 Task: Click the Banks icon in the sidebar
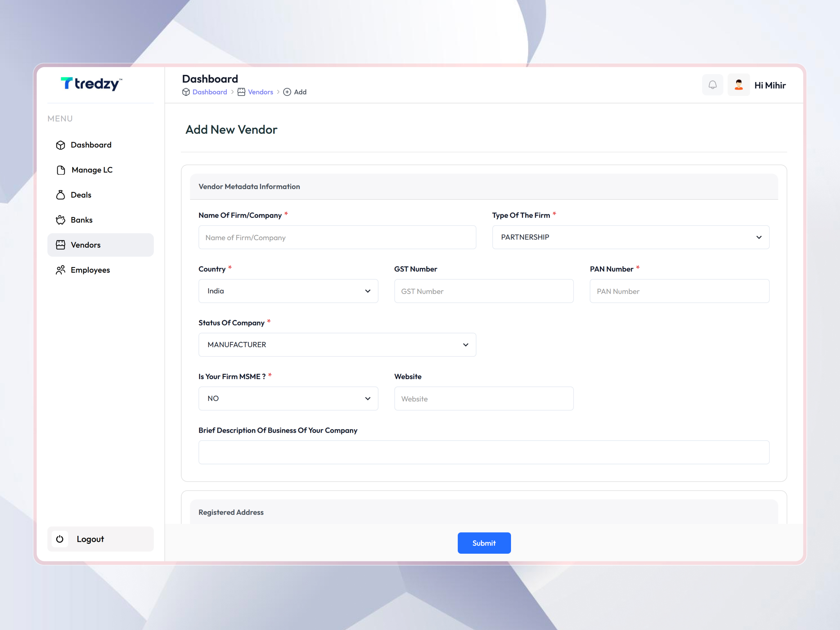[x=61, y=219]
